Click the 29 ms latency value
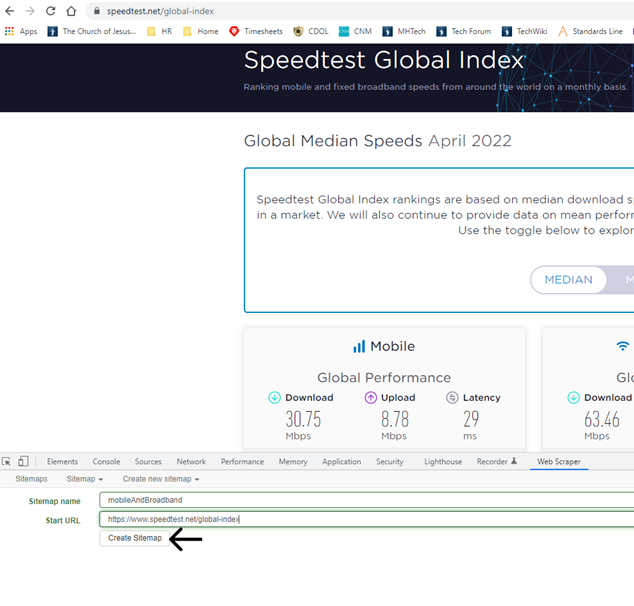 (x=471, y=419)
